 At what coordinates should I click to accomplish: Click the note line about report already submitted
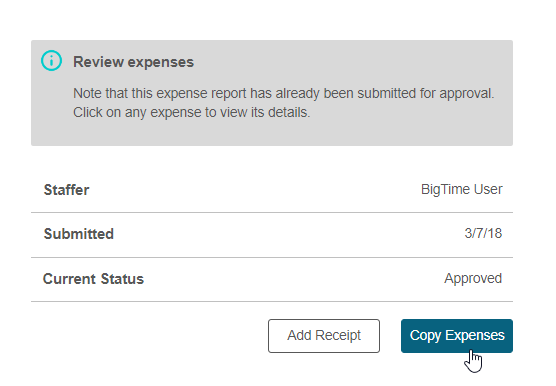pos(283,94)
